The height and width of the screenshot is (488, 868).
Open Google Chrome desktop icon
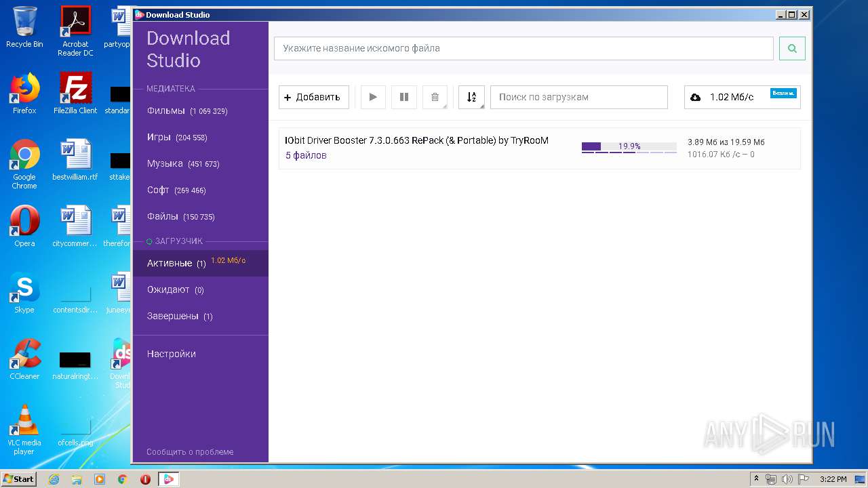[x=24, y=164]
